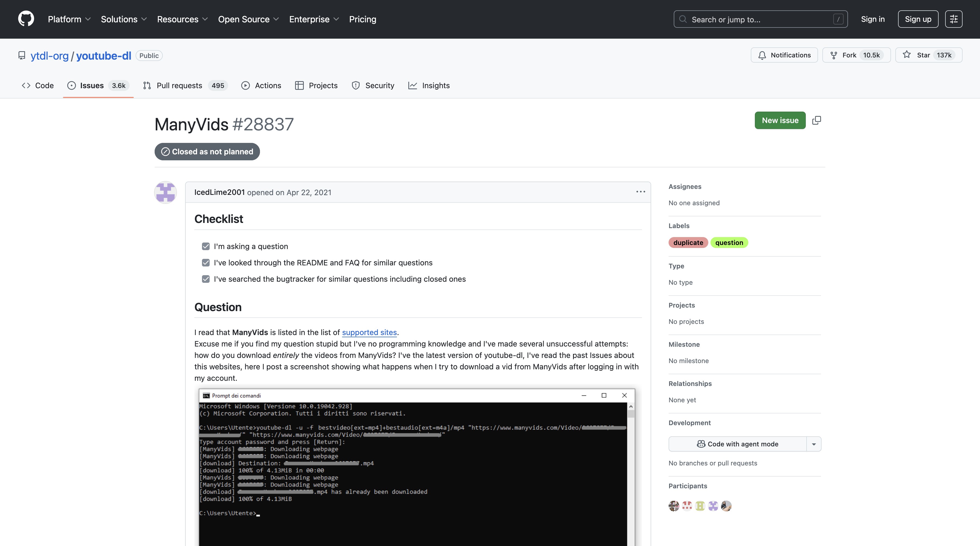Image resolution: width=980 pixels, height=546 pixels.
Task: Open the youtube-dl repository link
Action: pos(103,56)
